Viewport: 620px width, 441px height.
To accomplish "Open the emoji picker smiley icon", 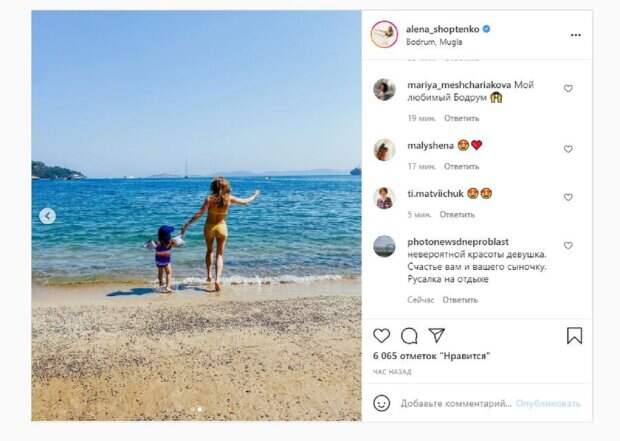I will coord(382,403).
